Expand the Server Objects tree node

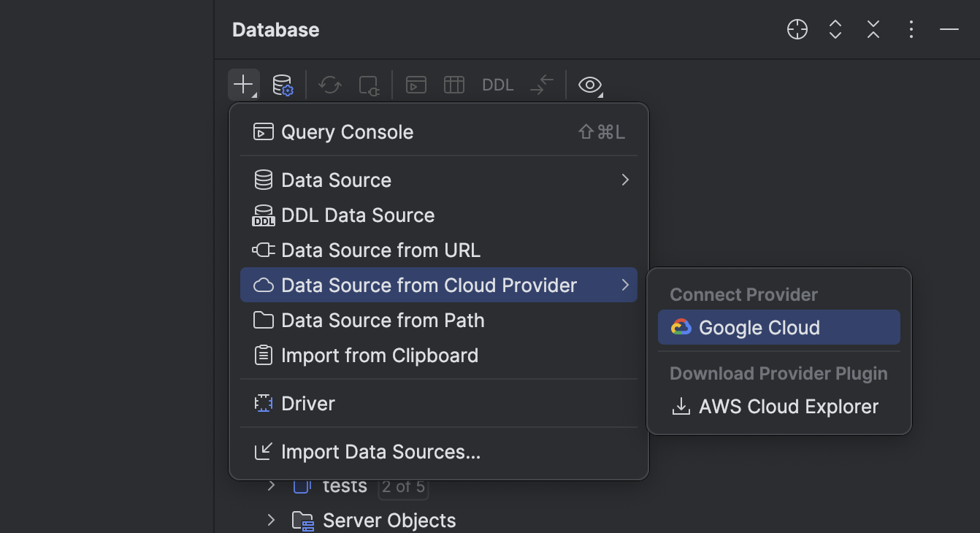(271, 520)
